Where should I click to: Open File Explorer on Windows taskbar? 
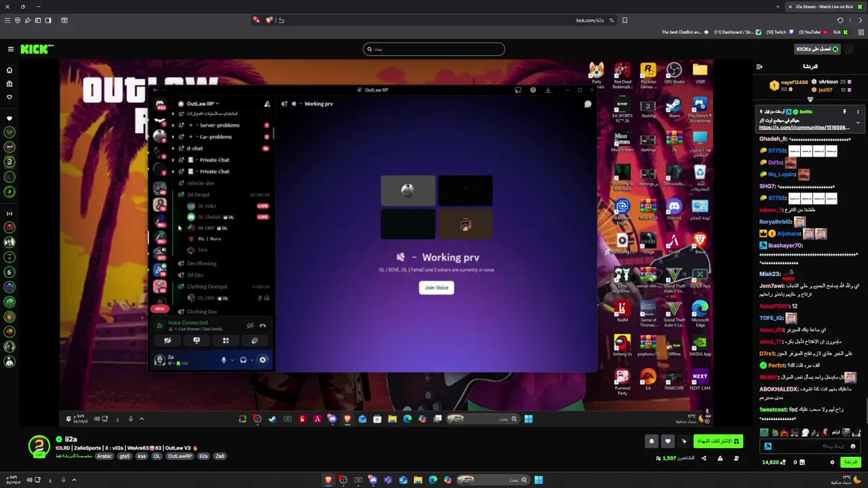tap(418, 480)
